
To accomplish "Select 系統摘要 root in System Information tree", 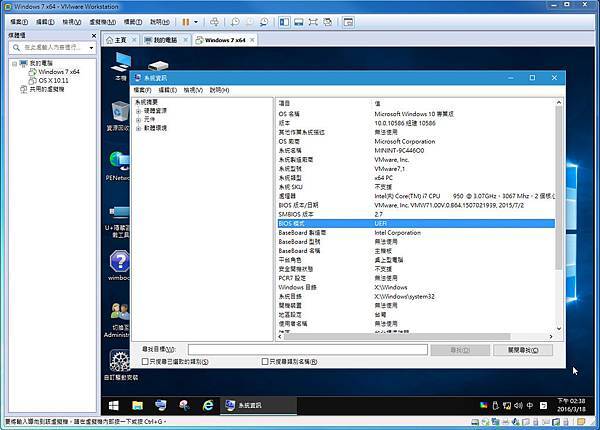I will pyautogui.click(x=146, y=102).
